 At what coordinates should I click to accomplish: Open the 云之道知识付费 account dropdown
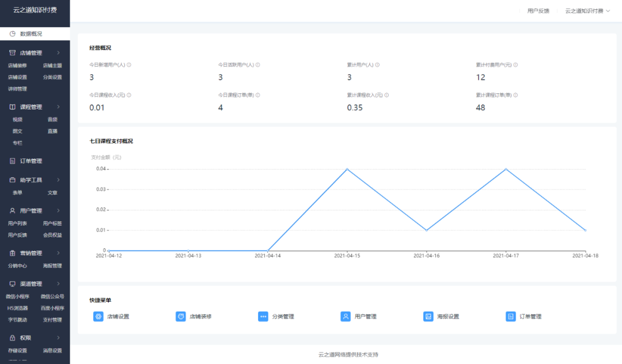click(x=587, y=11)
